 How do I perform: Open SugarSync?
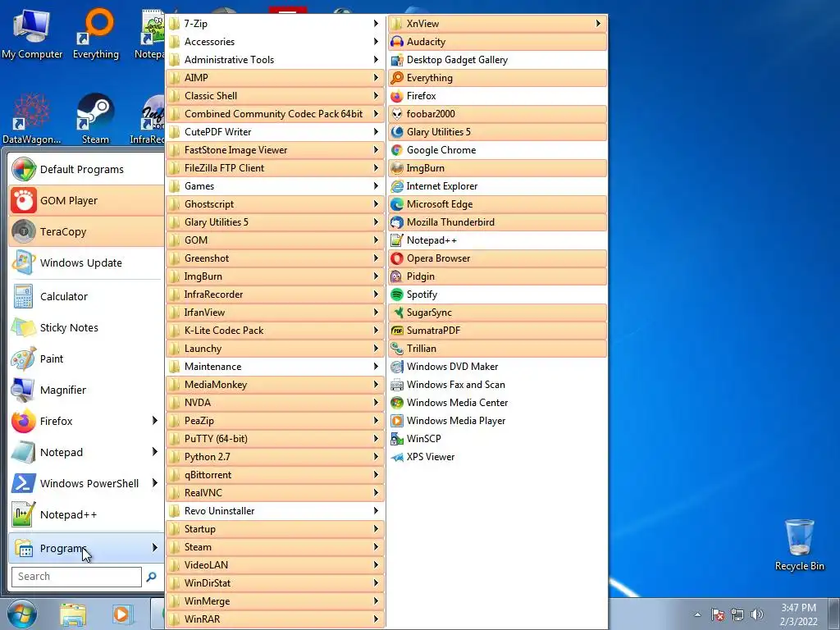pos(497,313)
